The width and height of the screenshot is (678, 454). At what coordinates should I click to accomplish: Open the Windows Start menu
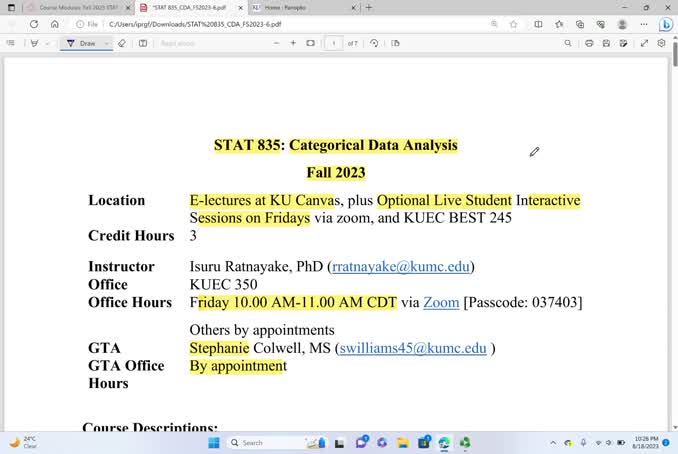click(214, 443)
